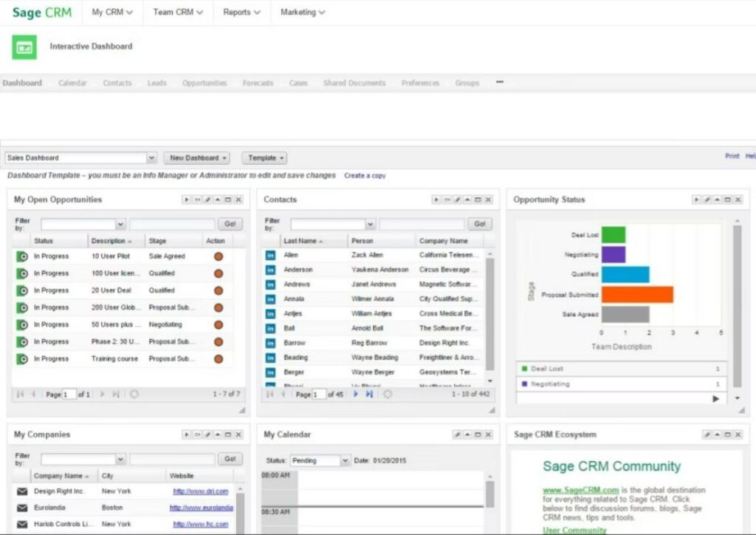The width and height of the screenshot is (756, 535).
Task: Click the orange action circle for 10 User Pilot
Action: click(x=218, y=256)
